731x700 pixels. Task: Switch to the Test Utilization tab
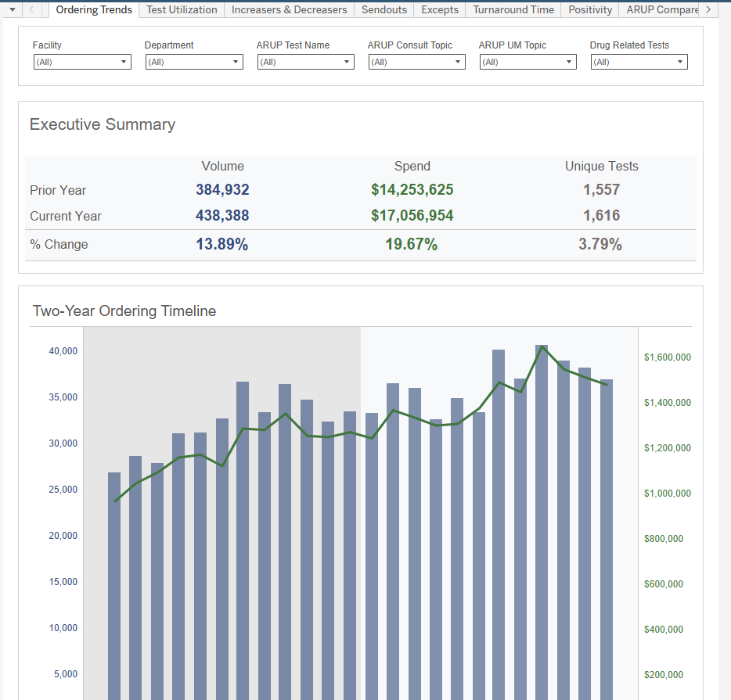182,9
